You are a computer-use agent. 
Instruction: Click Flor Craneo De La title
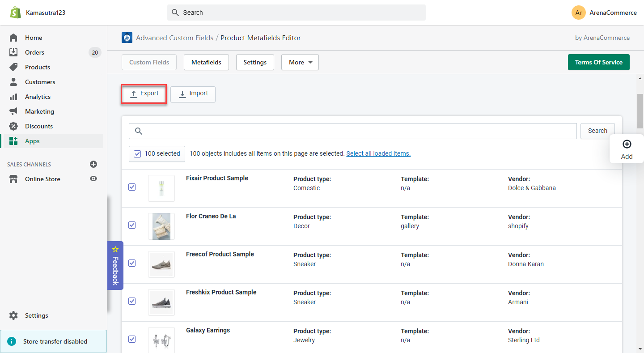[x=211, y=216]
